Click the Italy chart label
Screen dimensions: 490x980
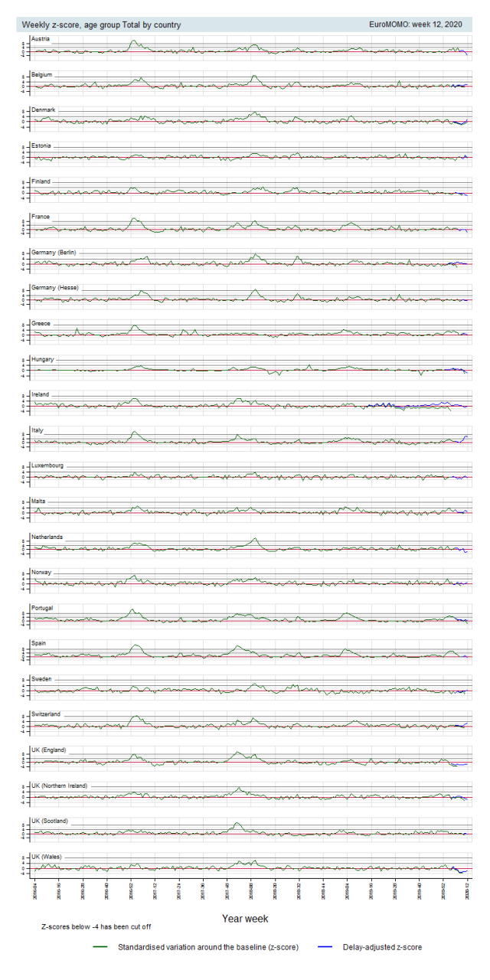click(x=37, y=430)
